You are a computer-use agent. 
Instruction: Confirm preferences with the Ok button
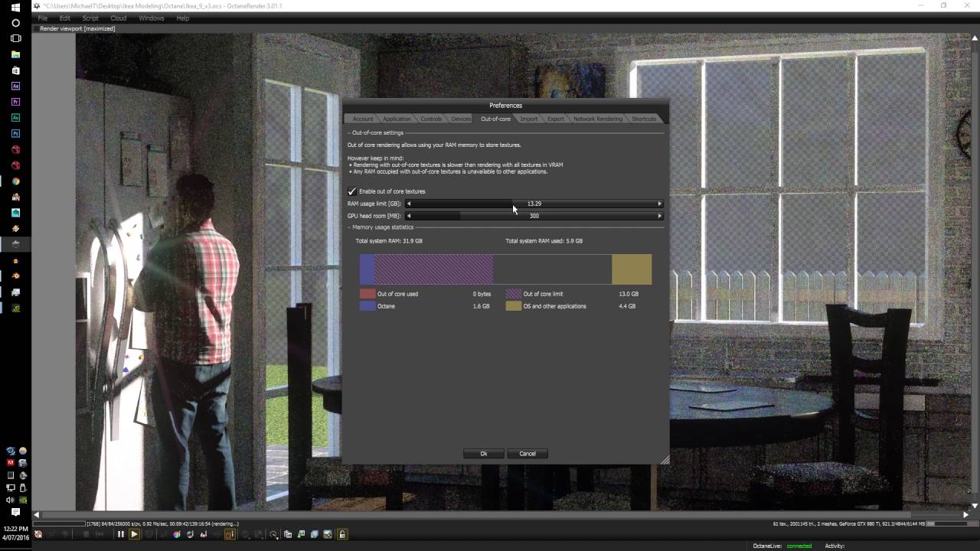tap(483, 454)
